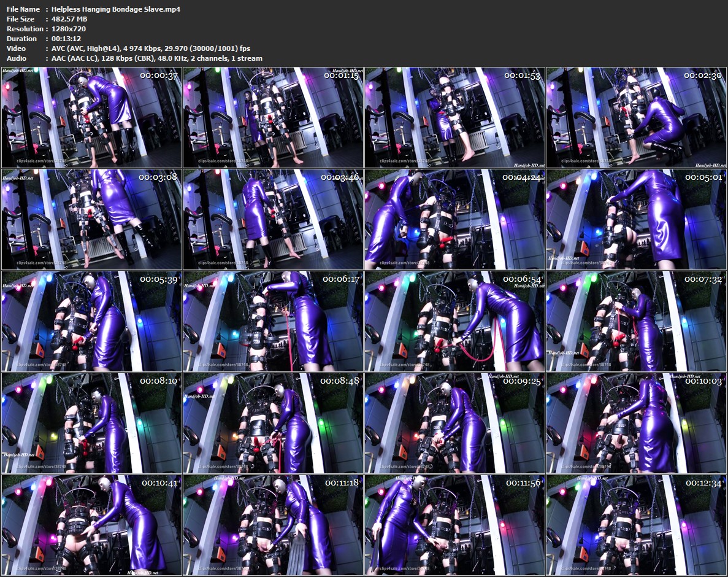Open the frame marked 00:06:17
Image resolution: width=728 pixels, height=577 pixels.
pos(273,321)
